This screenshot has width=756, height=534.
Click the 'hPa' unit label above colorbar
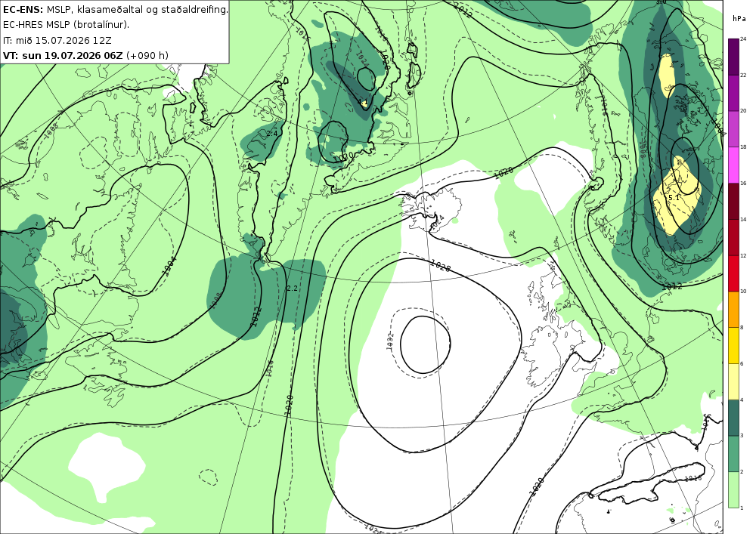[x=739, y=18]
